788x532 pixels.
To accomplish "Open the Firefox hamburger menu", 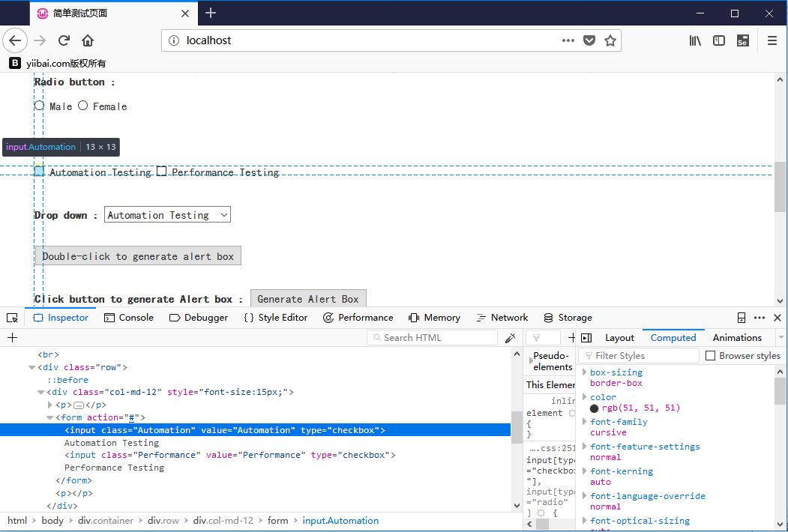I will tap(772, 40).
